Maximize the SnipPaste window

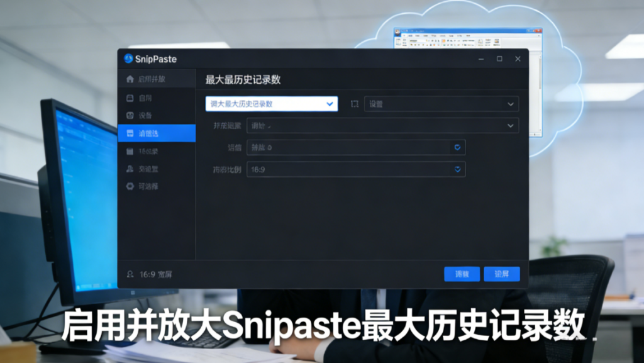[x=499, y=59]
